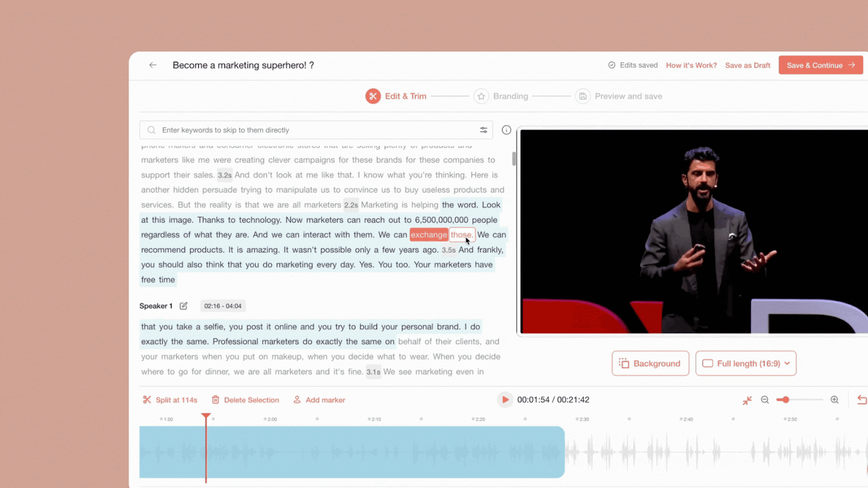Click the zoom in magnifier icon

point(834,400)
